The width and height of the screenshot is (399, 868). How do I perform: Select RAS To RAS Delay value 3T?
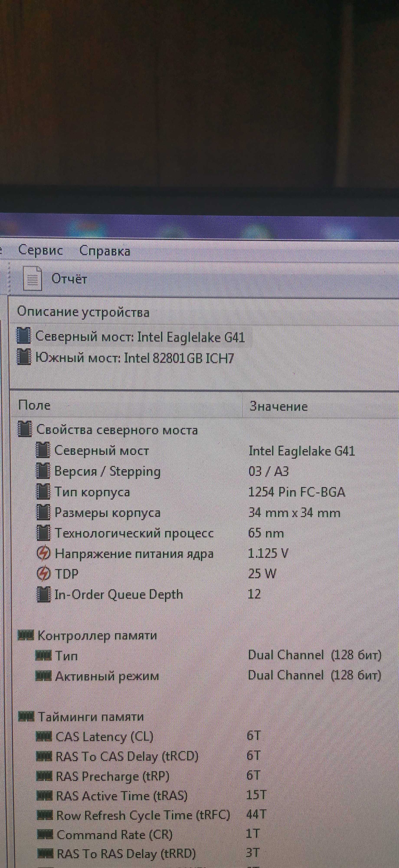click(253, 853)
